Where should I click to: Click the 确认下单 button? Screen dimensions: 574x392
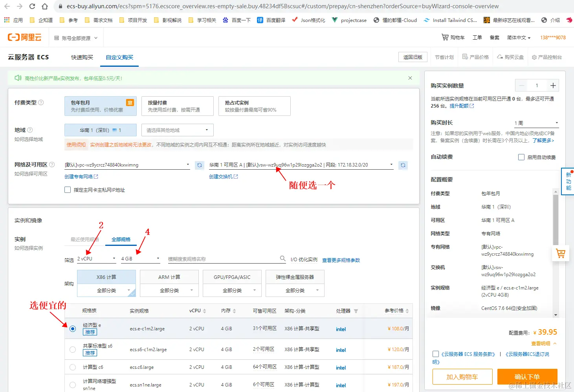pyautogui.click(x=527, y=377)
